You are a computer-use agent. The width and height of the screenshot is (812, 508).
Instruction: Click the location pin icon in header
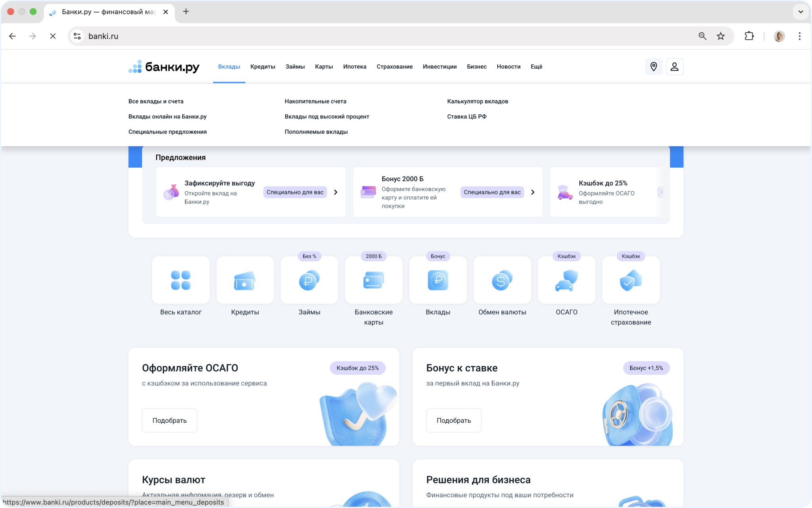(x=653, y=67)
